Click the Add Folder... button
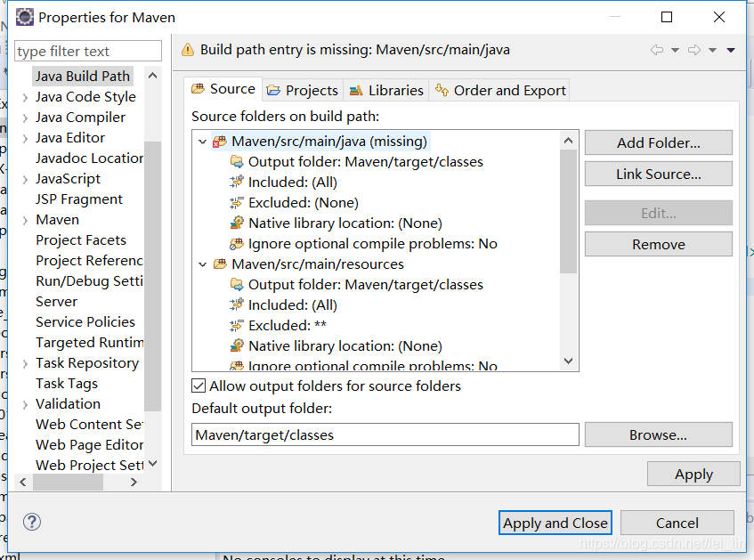The width and height of the screenshot is (754, 560). coord(659,142)
